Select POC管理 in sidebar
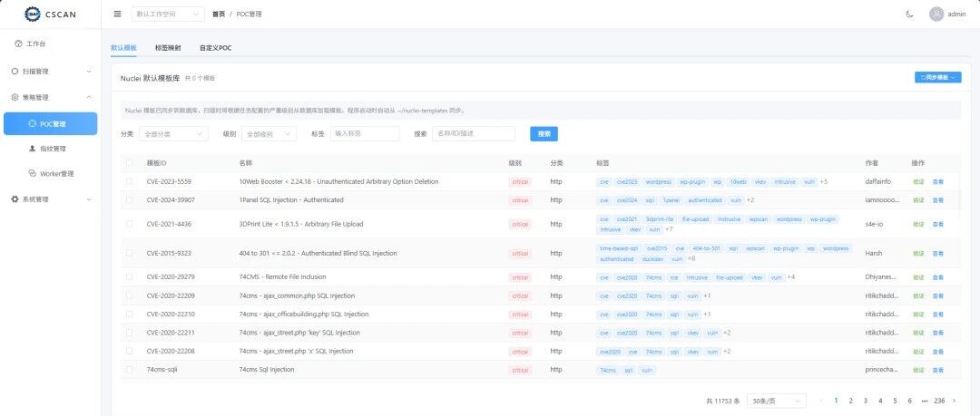Image resolution: width=980 pixels, height=416 pixels. (x=51, y=123)
